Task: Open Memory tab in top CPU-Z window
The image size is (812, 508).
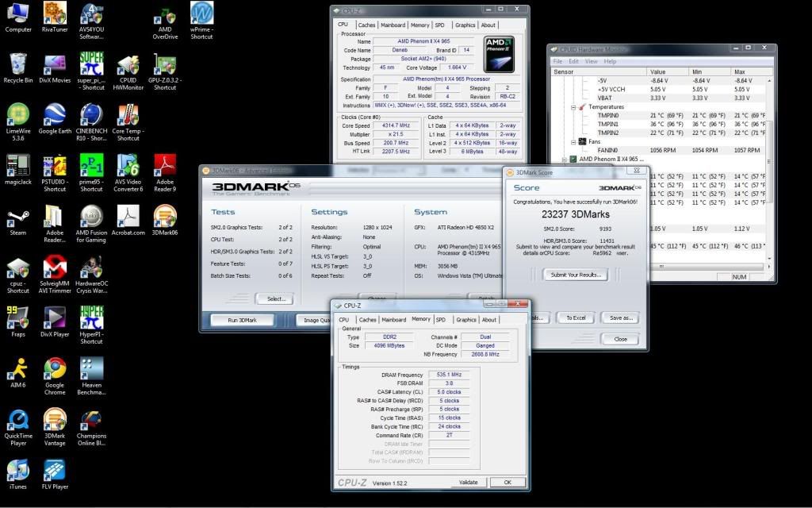Action: 420,25
